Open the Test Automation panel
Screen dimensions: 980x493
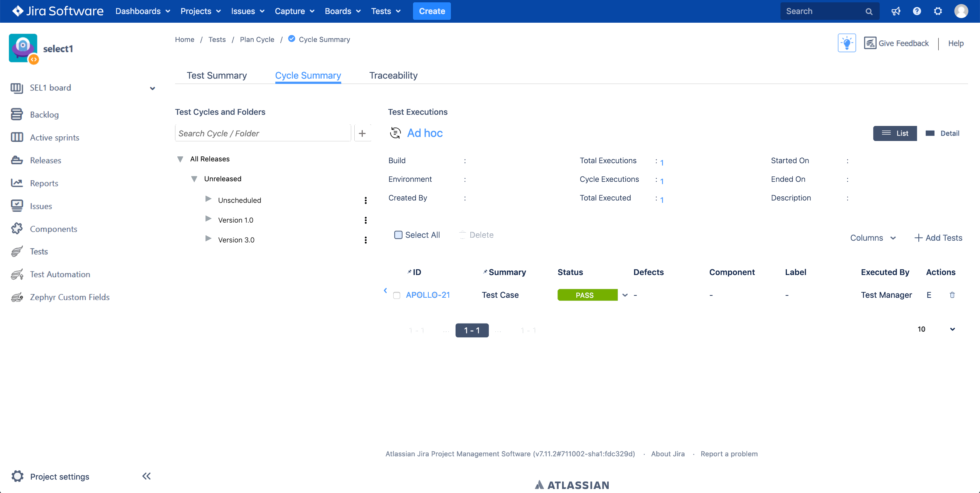point(60,274)
